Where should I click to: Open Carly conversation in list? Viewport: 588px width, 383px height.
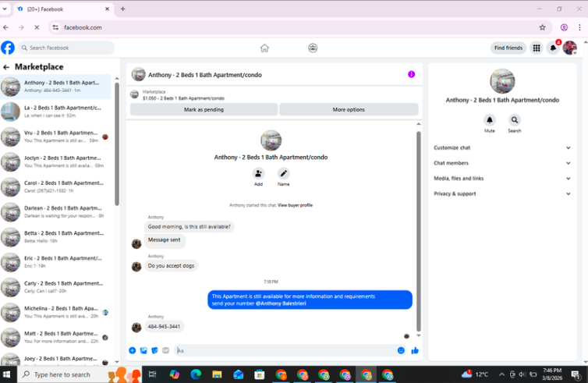pyautogui.click(x=55, y=287)
